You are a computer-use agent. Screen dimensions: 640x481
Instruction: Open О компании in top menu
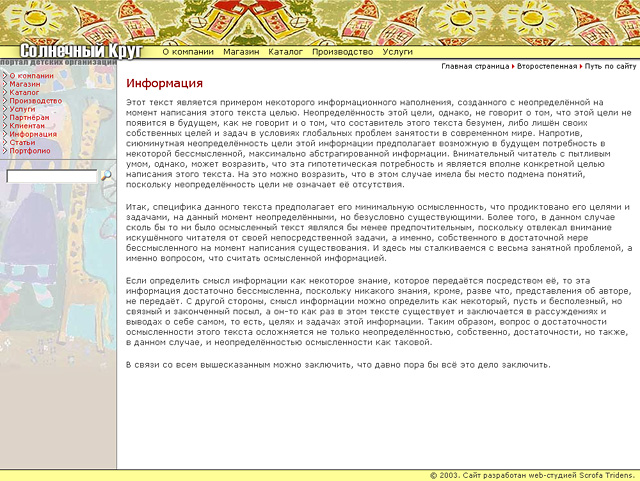pos(188,52)
